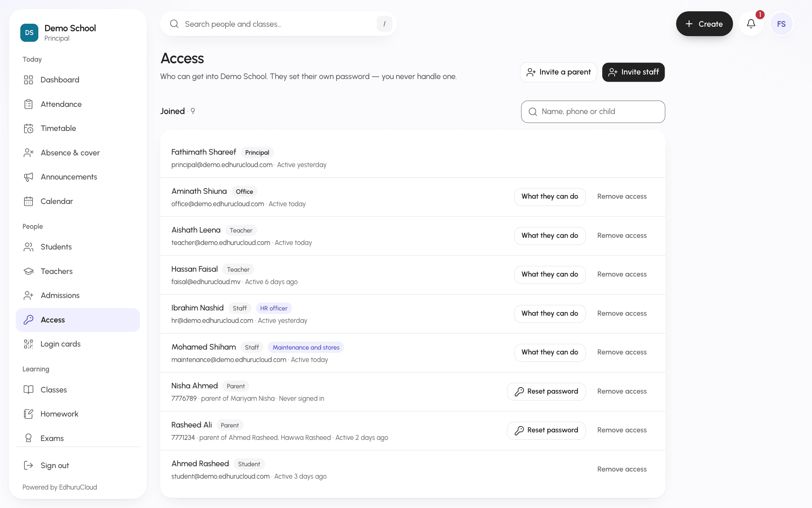
Task: Click the Exams award icon
Action: click(29, 438)
